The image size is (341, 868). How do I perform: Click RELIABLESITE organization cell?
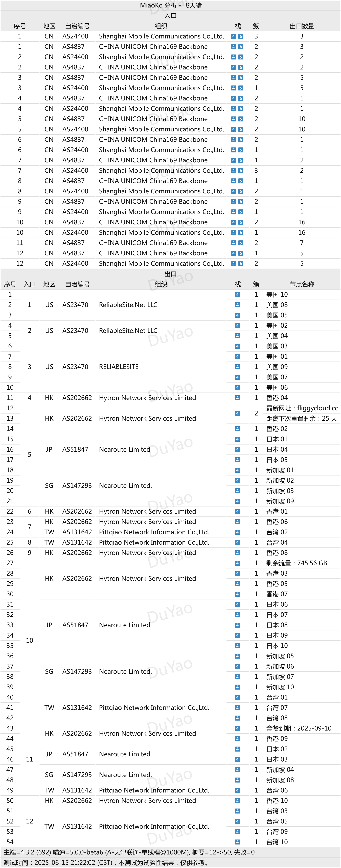[x=119, y=367]
